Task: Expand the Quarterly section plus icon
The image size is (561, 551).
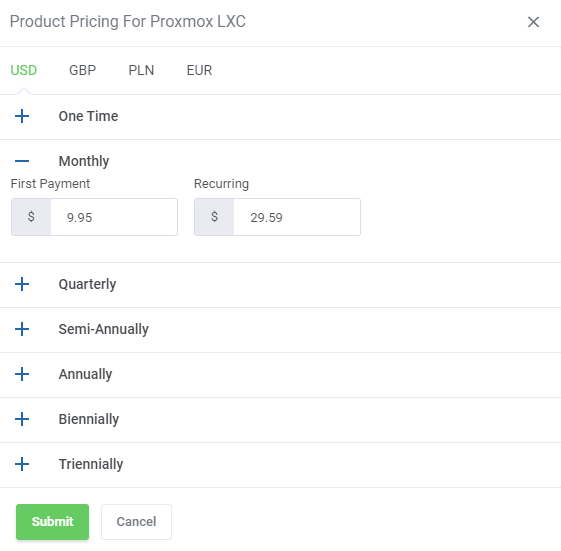Action: point(22,284)
